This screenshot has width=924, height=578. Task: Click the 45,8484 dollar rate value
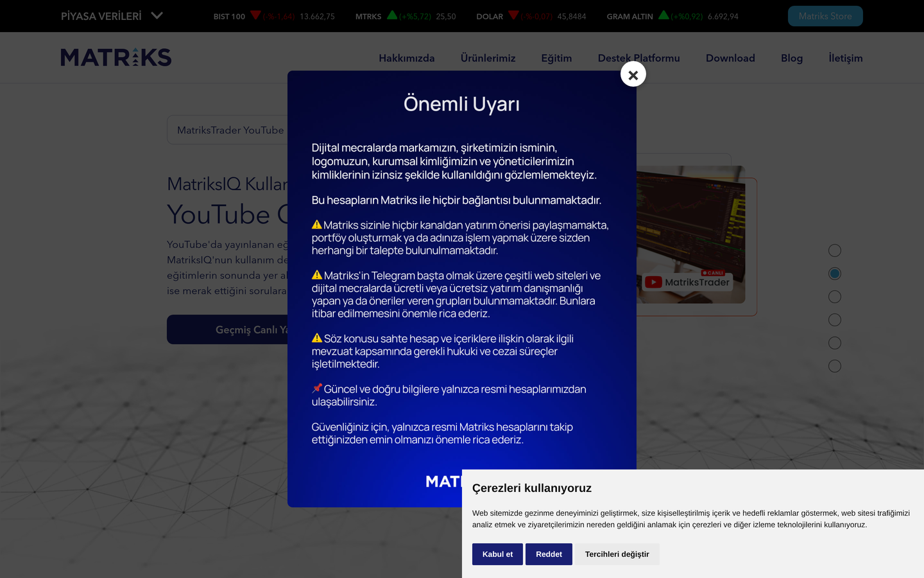point(572,17)
